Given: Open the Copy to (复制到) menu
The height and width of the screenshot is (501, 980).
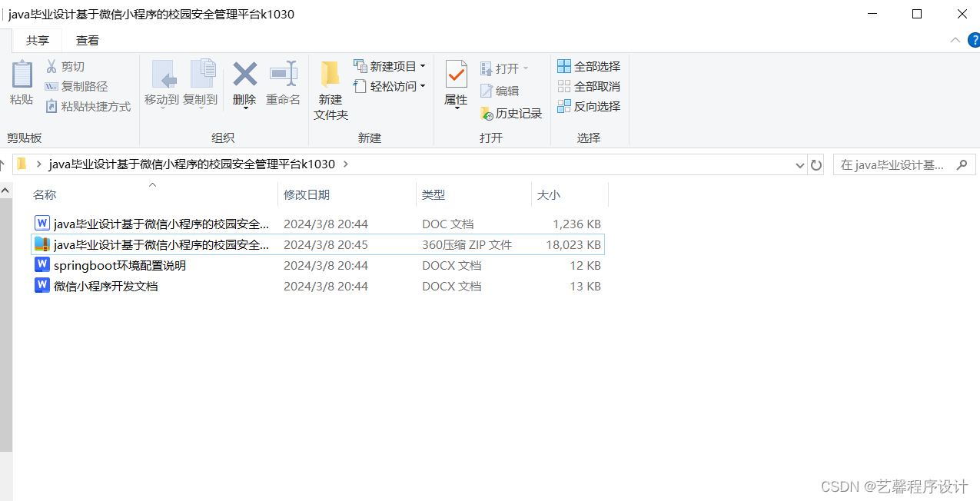Looking at the screenshot, I should (201, 85).
